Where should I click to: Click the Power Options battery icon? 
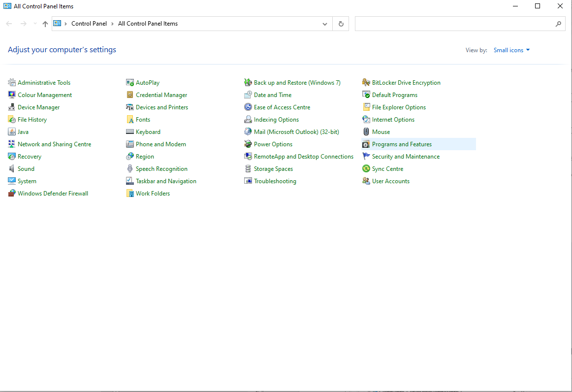pyautogui.click(x=248, y=144)
